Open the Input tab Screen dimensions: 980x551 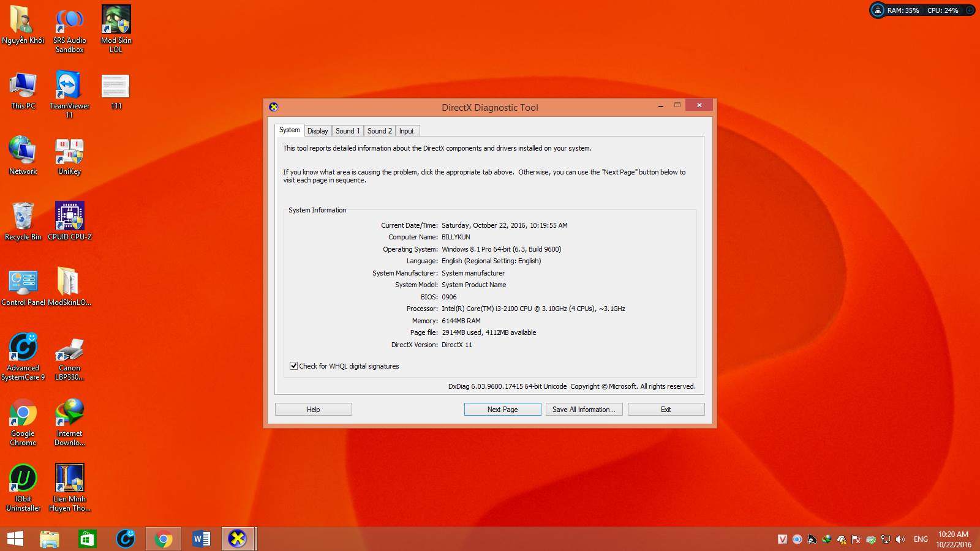[406, 131]
